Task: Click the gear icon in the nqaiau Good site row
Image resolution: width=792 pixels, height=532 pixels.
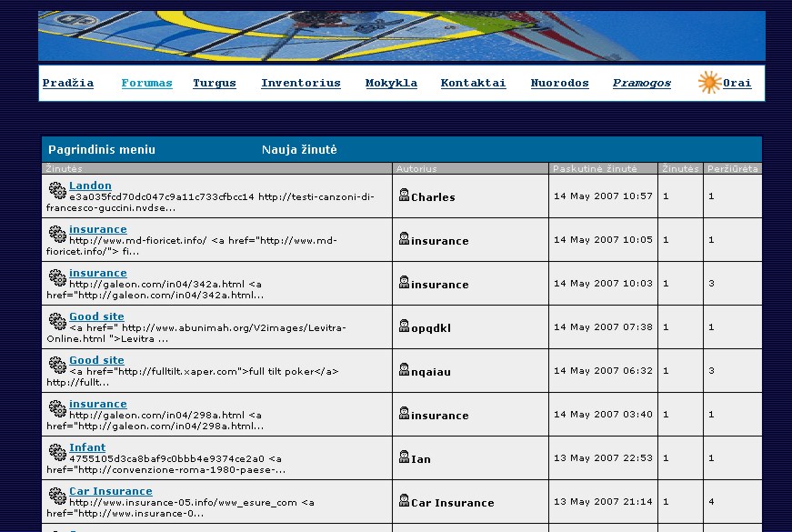Action: tap(57, 365)
